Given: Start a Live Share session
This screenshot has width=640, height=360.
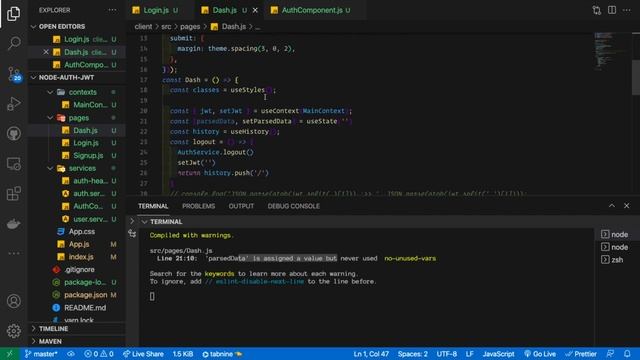Looking at the screenshot, I should [143, 354].
